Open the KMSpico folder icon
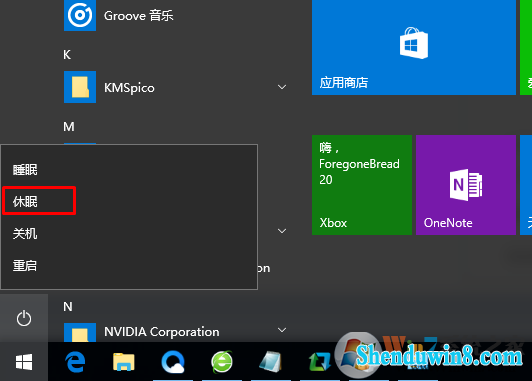 [x=80, y=87]
